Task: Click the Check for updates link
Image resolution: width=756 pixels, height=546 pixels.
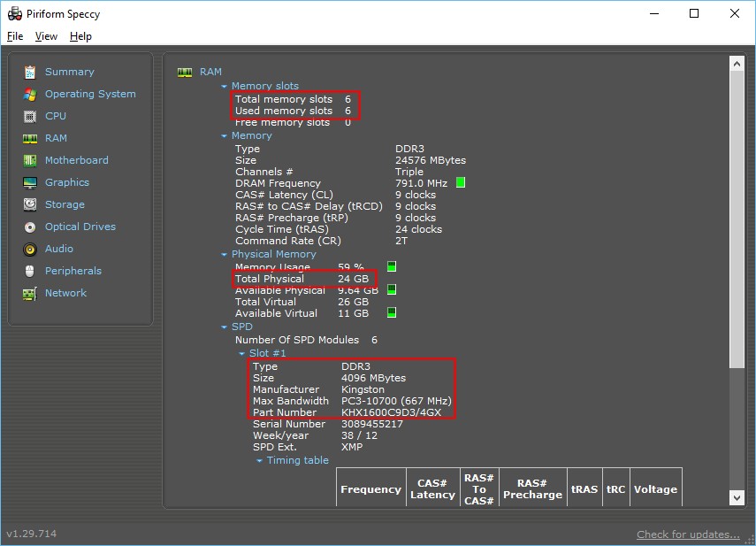Action: click(x=688, y=534)
